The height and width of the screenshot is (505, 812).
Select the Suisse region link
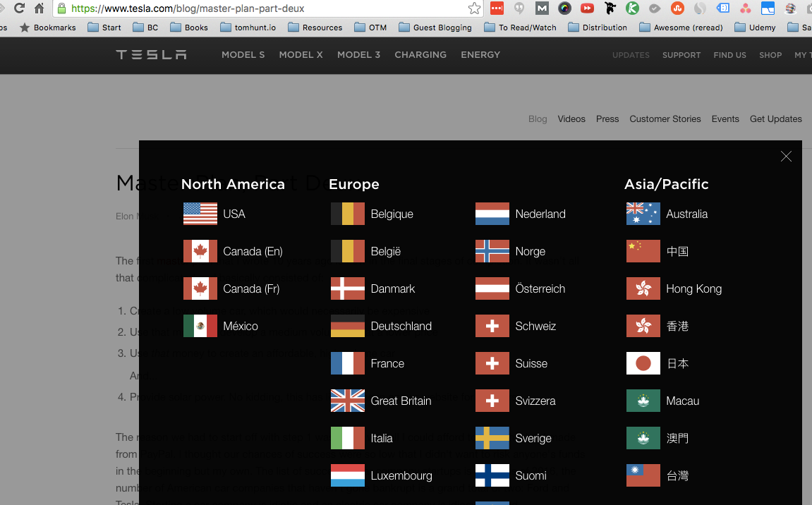tap(531, 363)
